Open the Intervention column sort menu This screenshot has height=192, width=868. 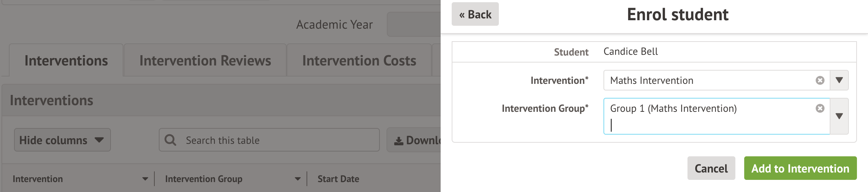(x=145, y=179)
